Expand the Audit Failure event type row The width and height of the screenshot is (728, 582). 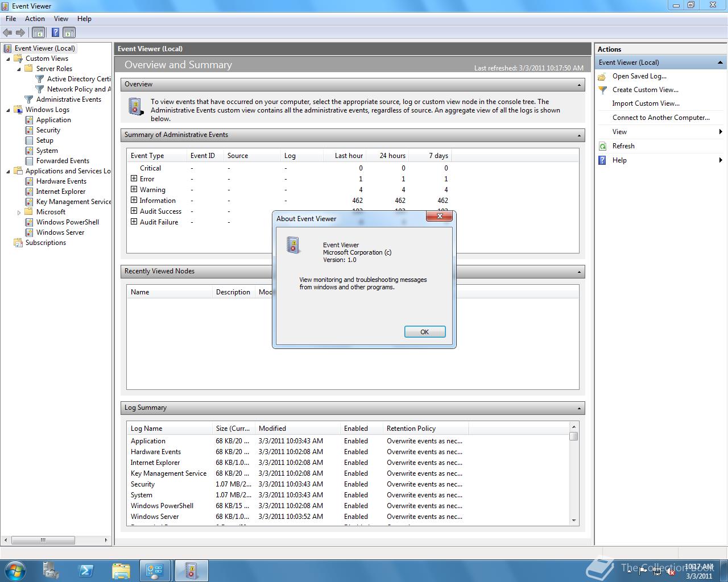pyautogui.click(x=134, y=222)
